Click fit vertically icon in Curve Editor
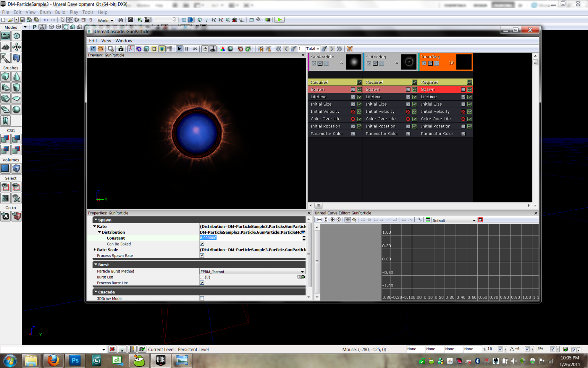 pos(326,220)
